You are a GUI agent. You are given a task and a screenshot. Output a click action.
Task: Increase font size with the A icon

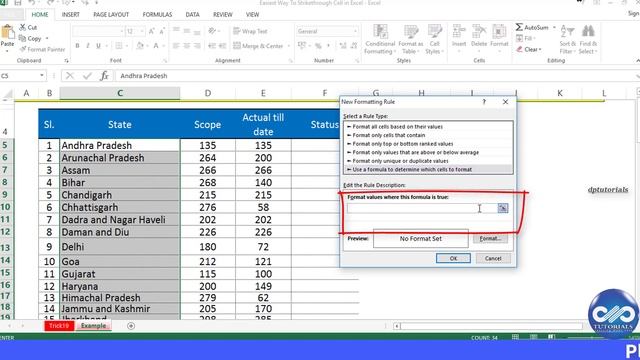click(x=151, y=31)
